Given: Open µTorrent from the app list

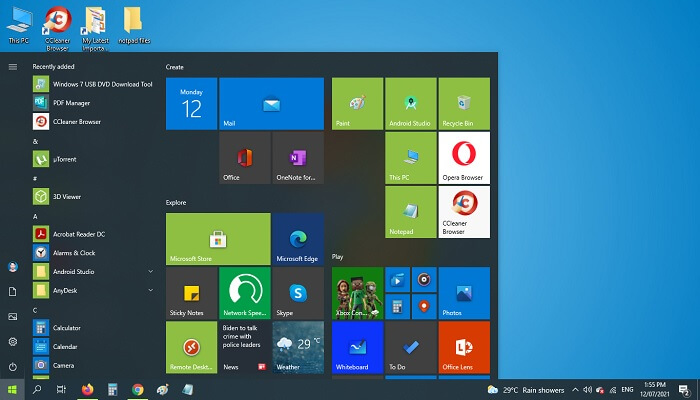Looking at the screenshot, I should 93,159.
